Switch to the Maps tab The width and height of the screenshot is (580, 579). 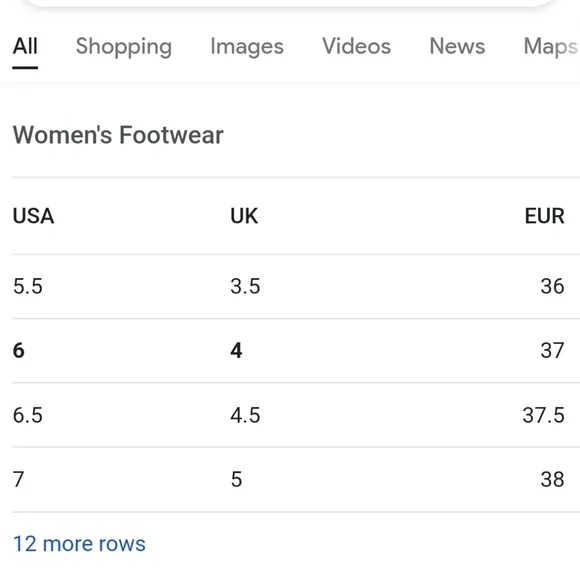pyautogui.click(x=551, y=47)
